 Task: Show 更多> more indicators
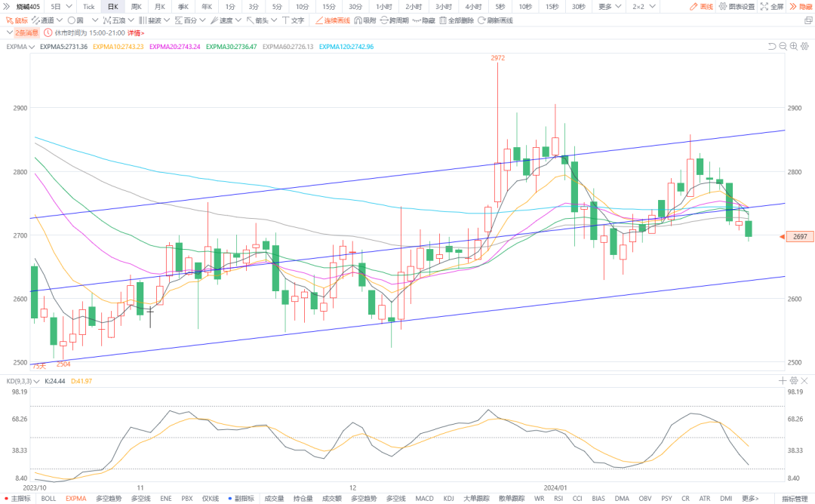click(750, 498)
